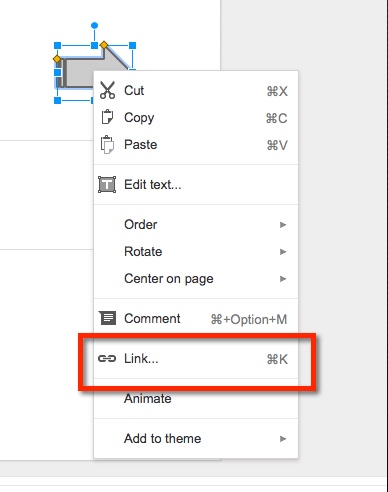This screenshot has width=388, height=492.
Task: Select the Comment menu entry
Action: coord(196,318)
